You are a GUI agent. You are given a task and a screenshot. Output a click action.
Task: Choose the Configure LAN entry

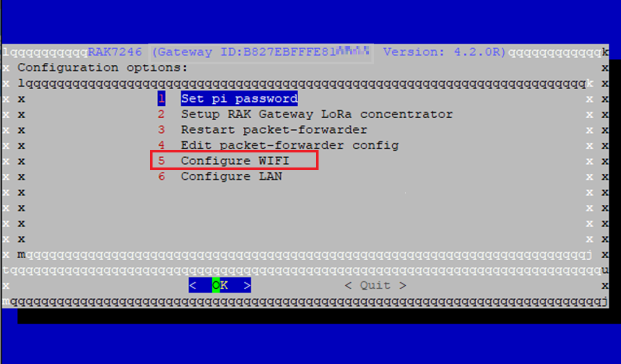(x=232, y=176)
